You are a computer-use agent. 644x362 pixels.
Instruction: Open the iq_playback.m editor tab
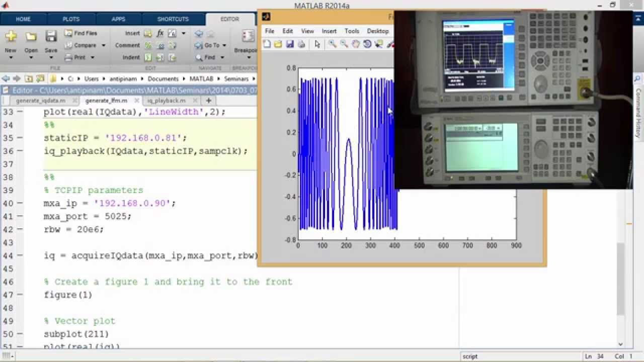pos(166,101)
